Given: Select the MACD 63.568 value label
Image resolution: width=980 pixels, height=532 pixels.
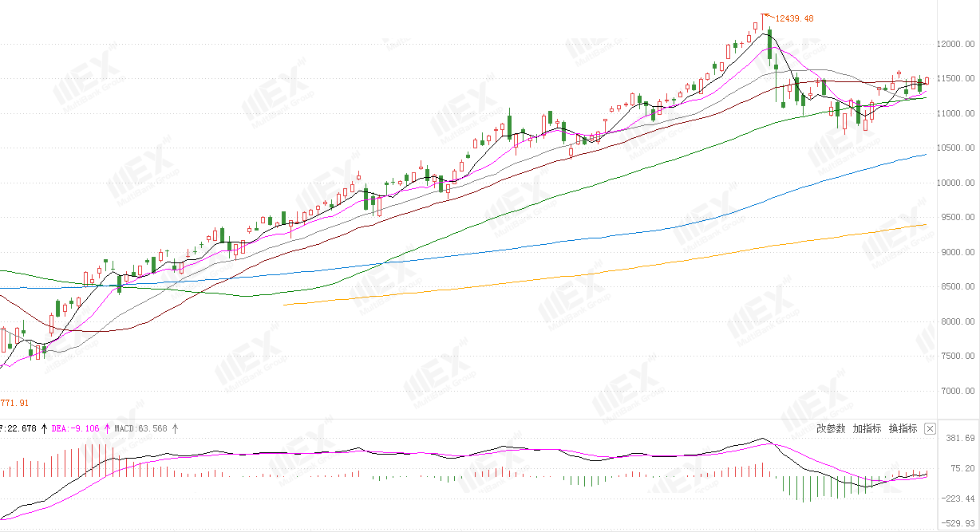Looking at the screenshot, I should click(141, 428).
